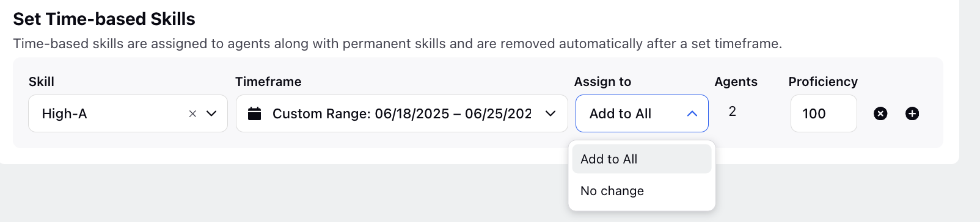
Task: Click the Set Time-based Skills heading
Action: pos(104,19)
